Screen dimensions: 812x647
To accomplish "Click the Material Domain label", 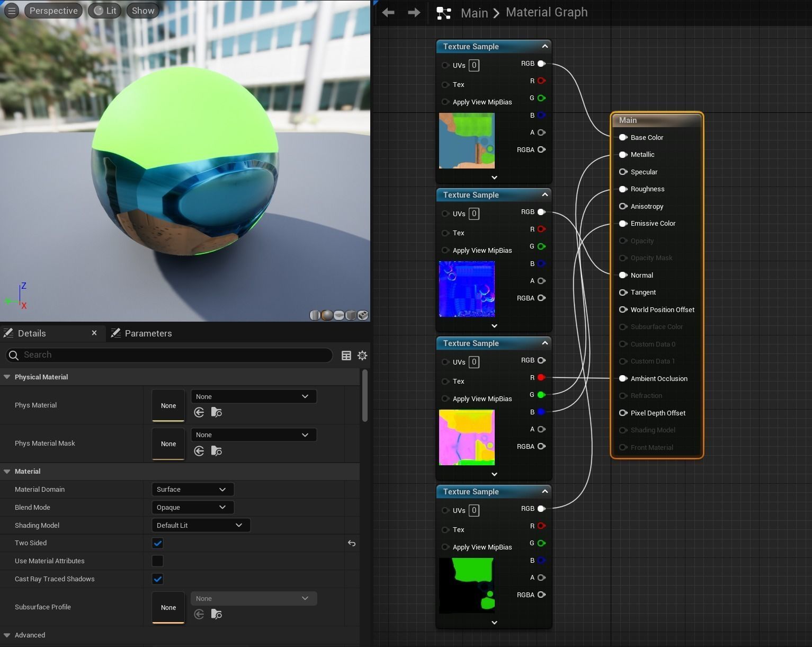I will pyautogui.click(x=40, y=489).
